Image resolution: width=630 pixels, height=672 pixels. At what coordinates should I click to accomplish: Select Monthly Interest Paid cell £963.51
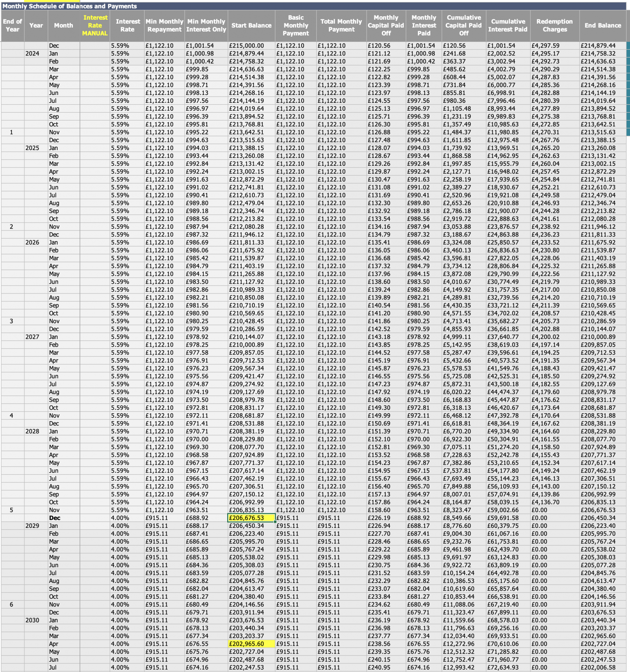(x=424, y=510)
